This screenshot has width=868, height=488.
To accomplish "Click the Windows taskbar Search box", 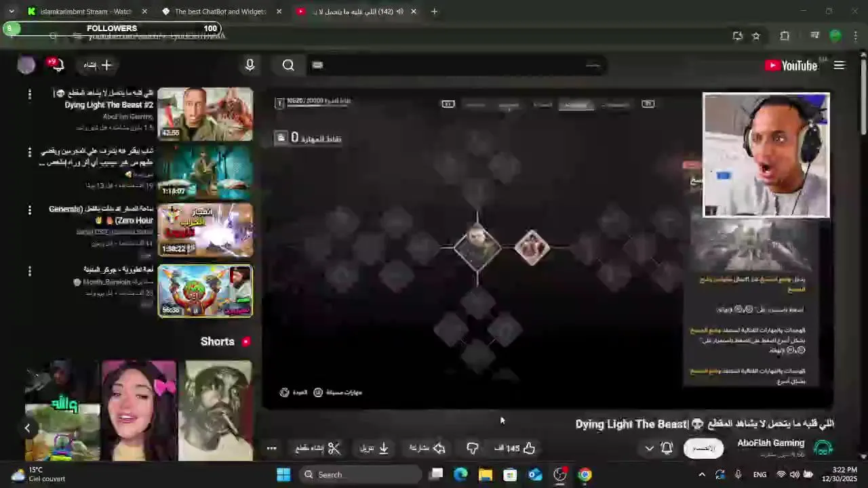I will (x=361, y=474).
